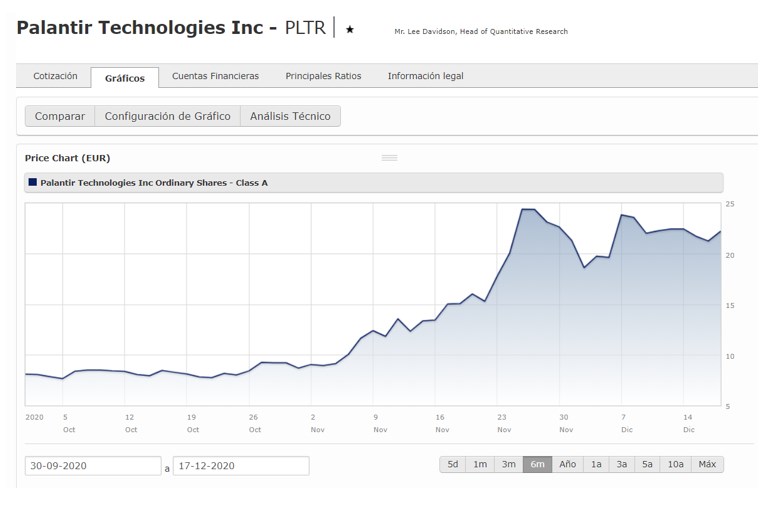Open Configuración de Gráfico options
Image resolution: width=768 pixels, height=508 pixels.
click(167, 116)
